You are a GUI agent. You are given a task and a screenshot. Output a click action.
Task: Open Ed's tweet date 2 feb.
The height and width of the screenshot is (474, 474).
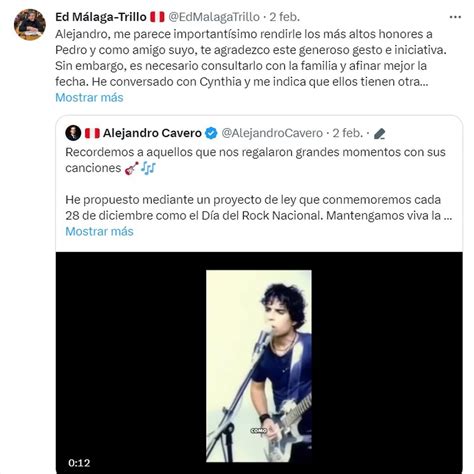[x=284, y=17]
